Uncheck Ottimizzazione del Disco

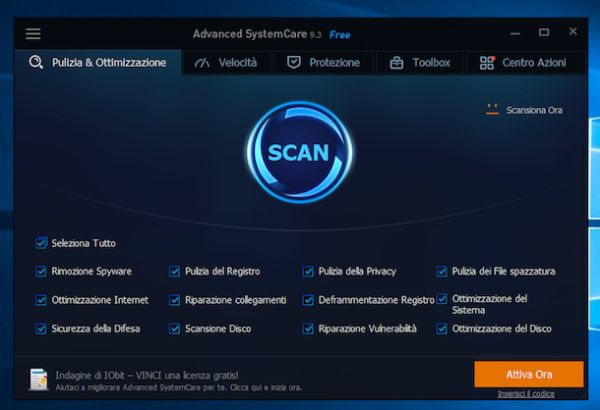442,328
